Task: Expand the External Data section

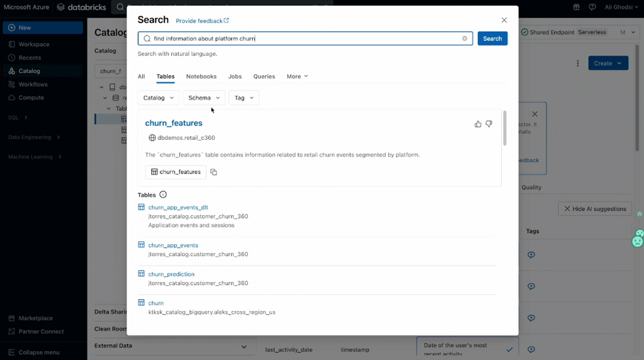Action: 244,346
